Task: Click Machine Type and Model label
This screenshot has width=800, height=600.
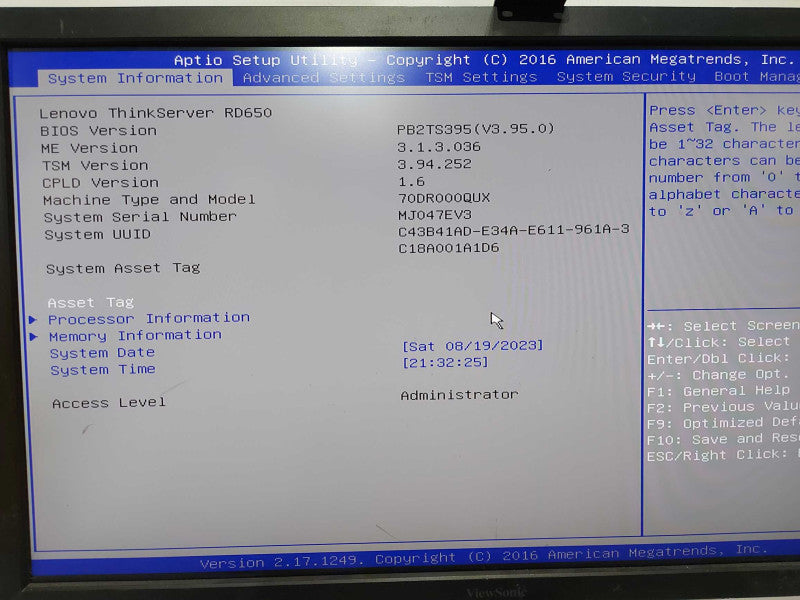Action: coord(149,200)
